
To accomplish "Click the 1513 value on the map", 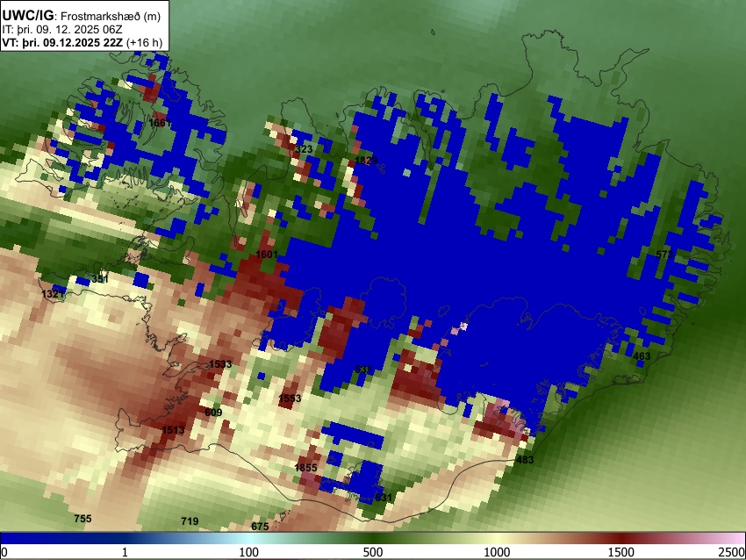I will point(173,429).
